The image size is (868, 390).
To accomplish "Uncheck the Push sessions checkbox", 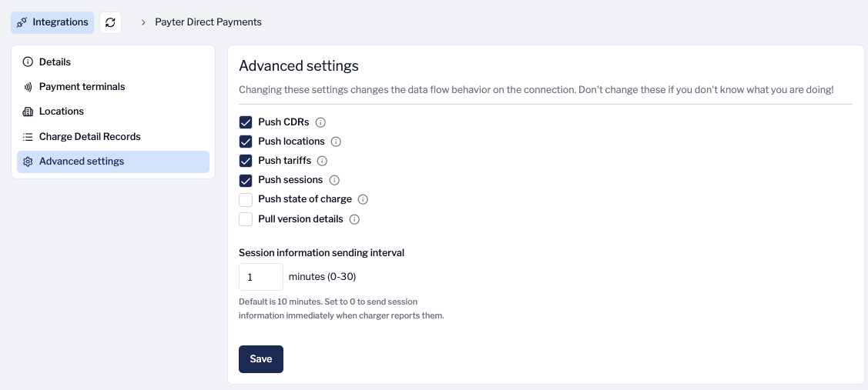I will pyautogui.click(x=246, y=180).
